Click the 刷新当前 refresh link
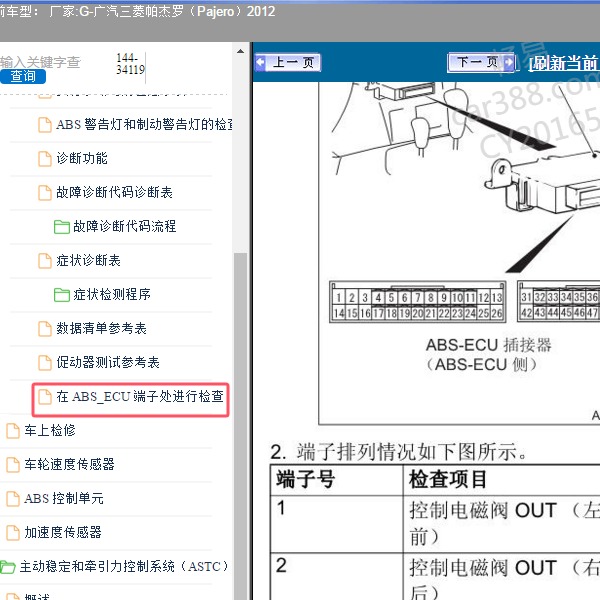Screen dimensions: 600x600 click(564, 63)
